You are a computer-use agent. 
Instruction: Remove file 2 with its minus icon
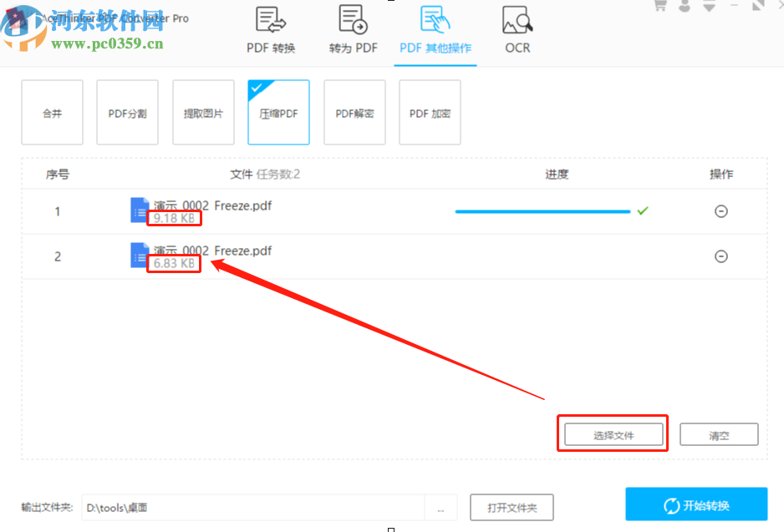point(721,256)
